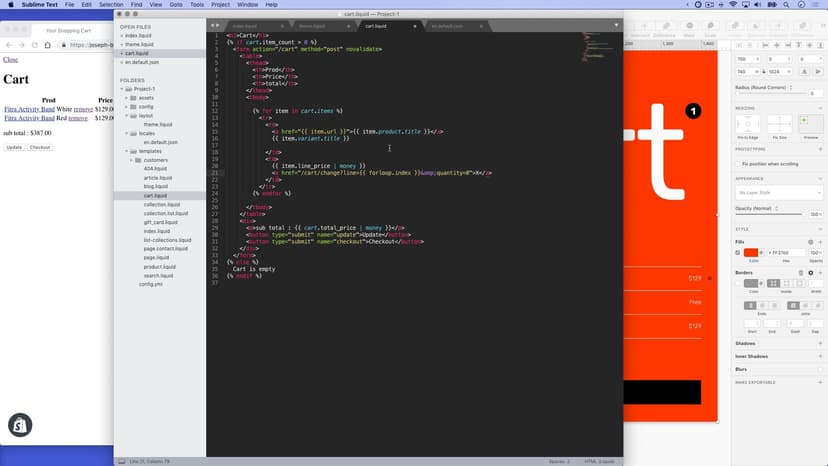Toggle the Fill enabled checkbox
The width and height of the screenshot is (828, 466).
pos(738,253)
